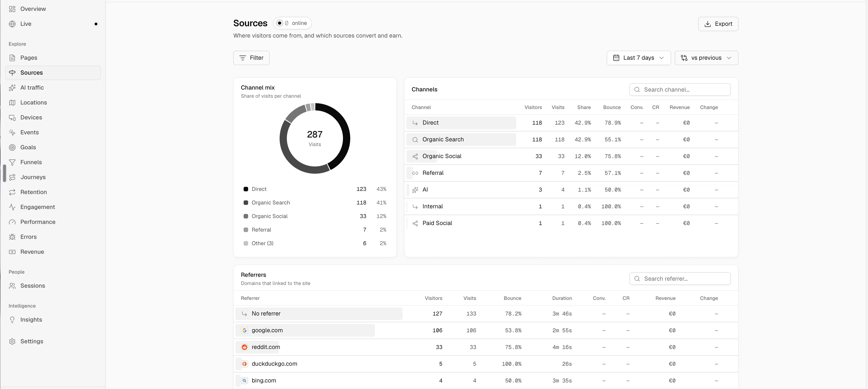
Task: Click Direct legend color swatch
Action: (246, 189)
